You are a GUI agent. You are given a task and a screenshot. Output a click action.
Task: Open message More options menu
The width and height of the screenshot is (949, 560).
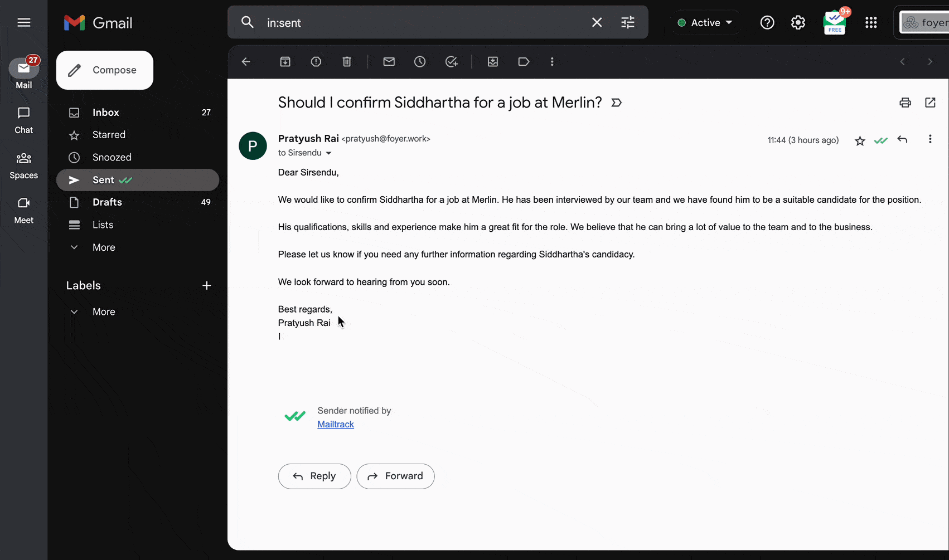930,139
